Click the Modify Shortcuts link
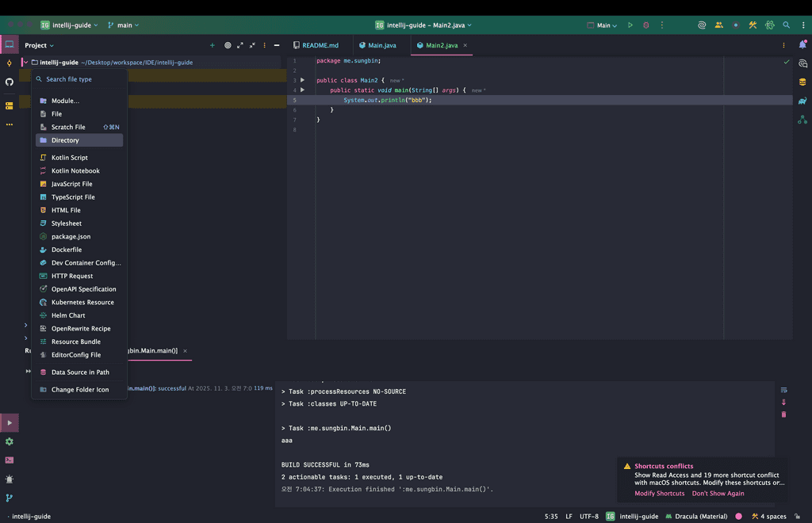Screen dimensions: 812x523 point(659,494)
